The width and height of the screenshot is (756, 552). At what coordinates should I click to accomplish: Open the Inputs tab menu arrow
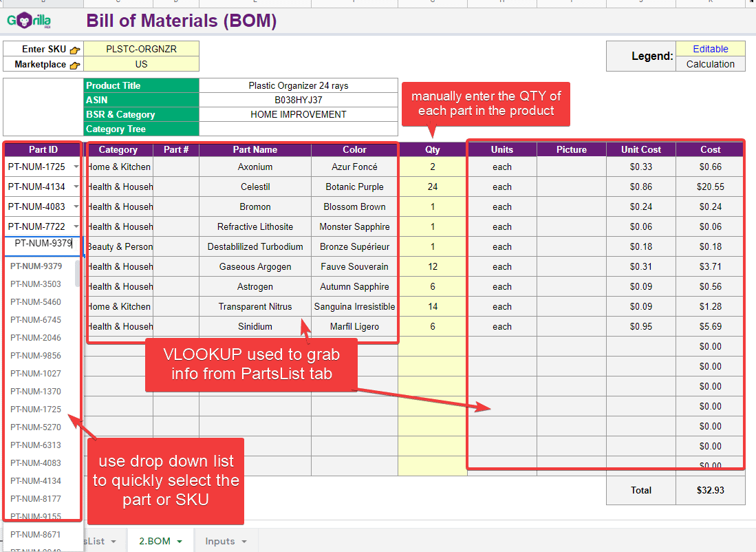tap(244, 542)
